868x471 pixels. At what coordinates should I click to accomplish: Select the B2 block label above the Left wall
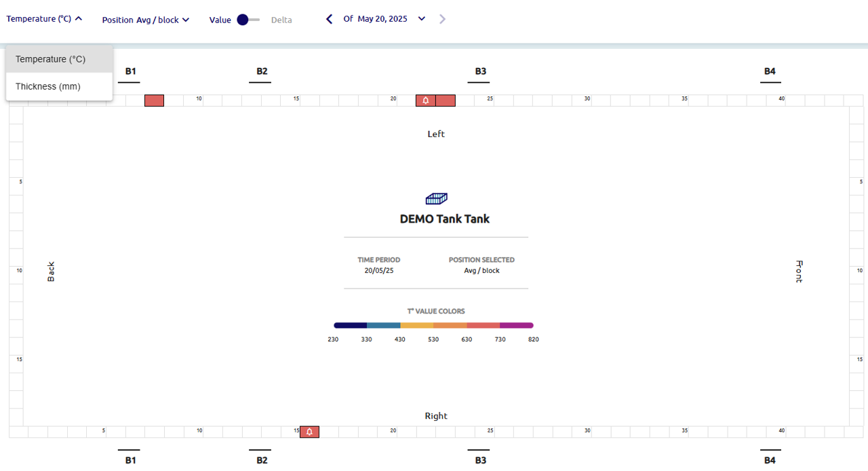(x=262, y=71)
